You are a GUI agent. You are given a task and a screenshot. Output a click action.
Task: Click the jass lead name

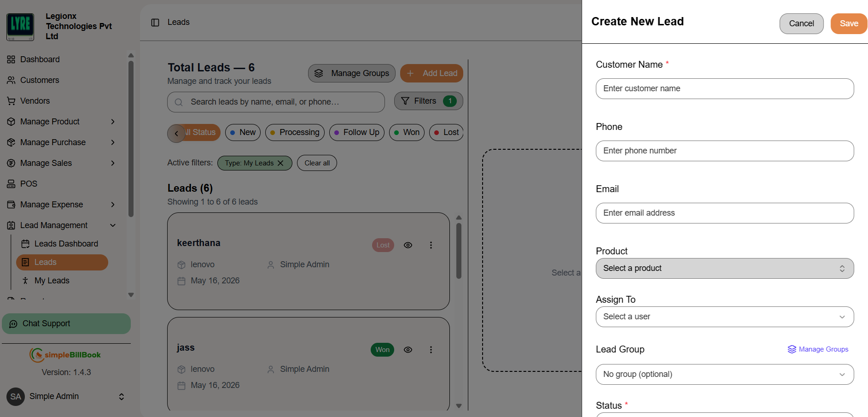click(186, 347)
